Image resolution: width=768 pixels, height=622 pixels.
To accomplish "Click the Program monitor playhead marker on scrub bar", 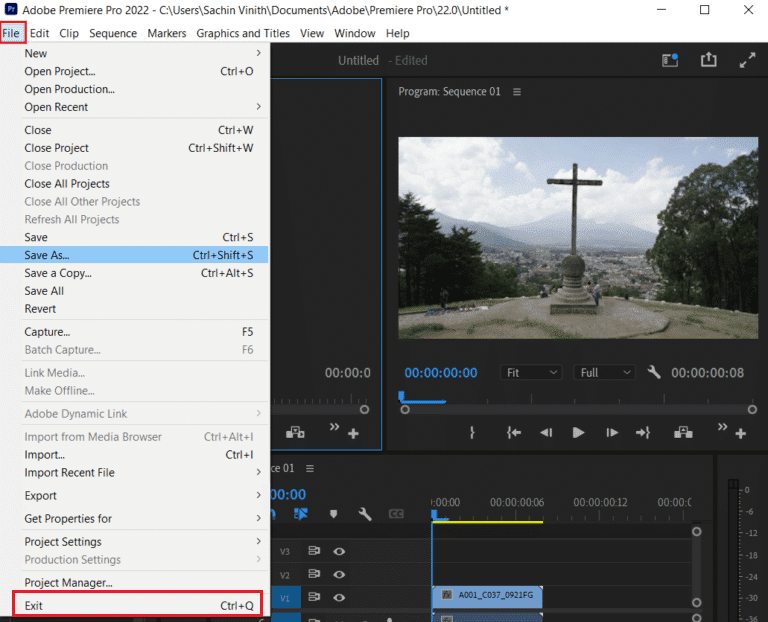I will click(402, 396).
